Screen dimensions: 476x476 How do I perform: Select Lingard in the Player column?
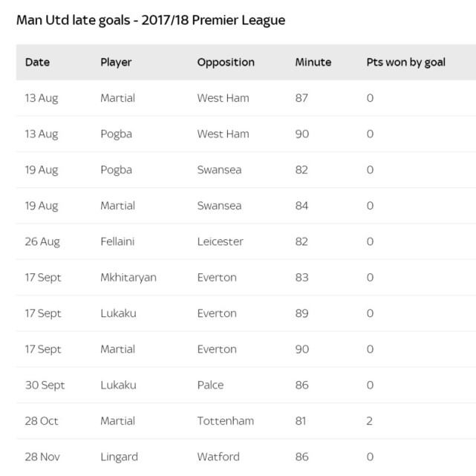(x=119, y=457)
